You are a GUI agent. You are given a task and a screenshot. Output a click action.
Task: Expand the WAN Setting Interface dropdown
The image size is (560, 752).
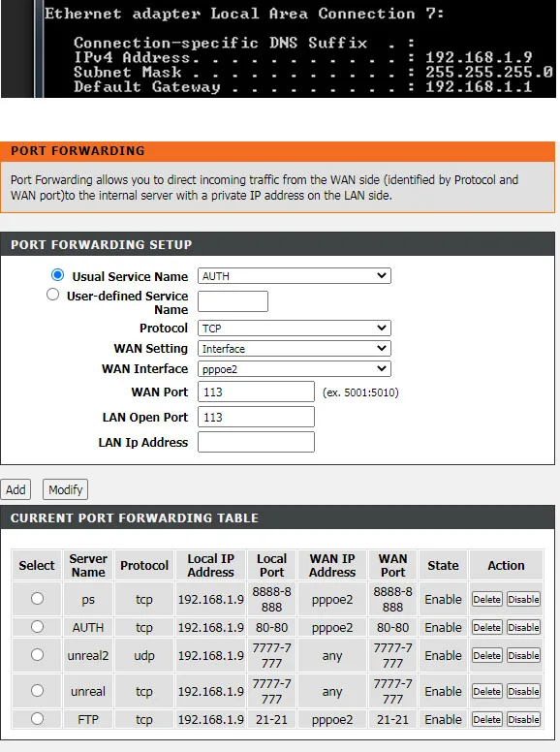pyautogui.click(x=295, y=348)
